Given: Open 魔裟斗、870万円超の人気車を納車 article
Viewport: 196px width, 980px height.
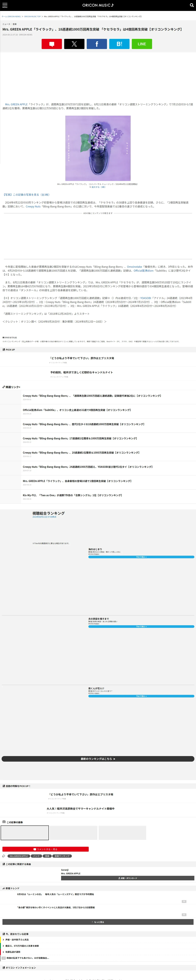Looking at the screenshot, I should pyautogui.click(x=22, y=946).
